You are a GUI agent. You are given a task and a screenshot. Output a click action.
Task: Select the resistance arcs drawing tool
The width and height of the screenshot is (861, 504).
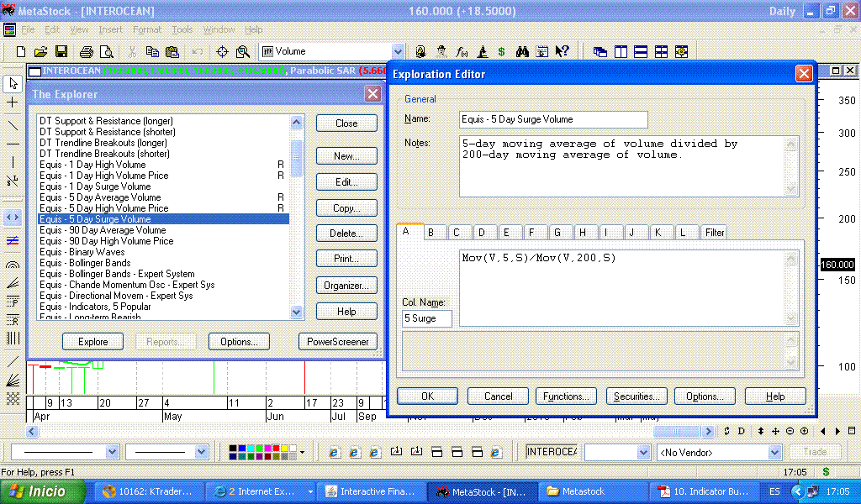(x=13, y=265)
